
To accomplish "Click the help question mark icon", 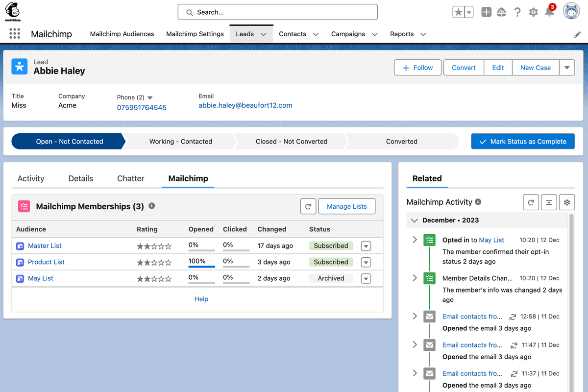I will (x=517, y=12).
